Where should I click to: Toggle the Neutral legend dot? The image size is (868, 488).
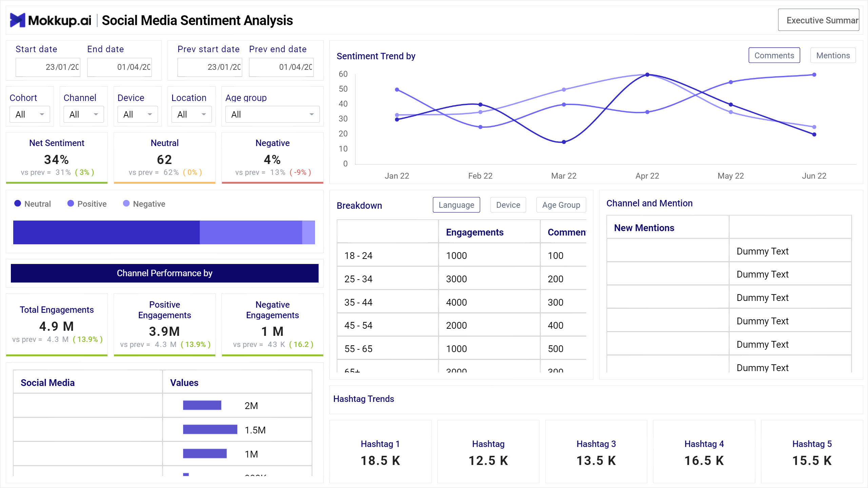[18, 203]
